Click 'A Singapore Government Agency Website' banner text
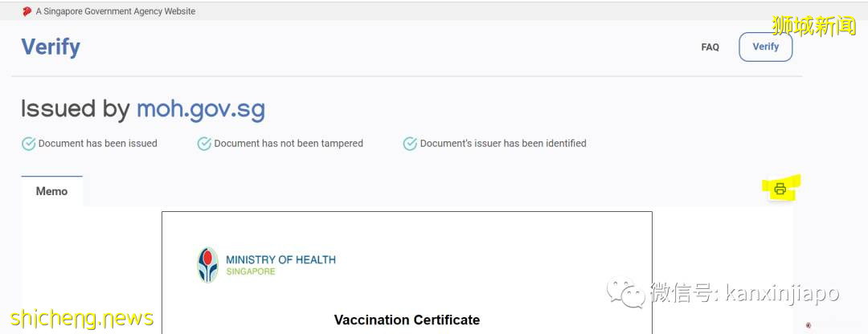868x334 pixels. [115, 12]
